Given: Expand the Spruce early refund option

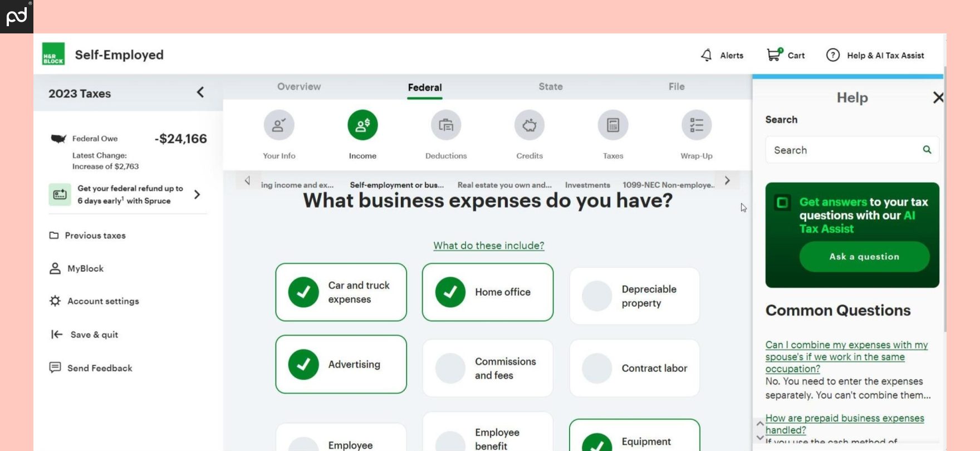Looking at the screenshot, I should [x=196, y=195].
